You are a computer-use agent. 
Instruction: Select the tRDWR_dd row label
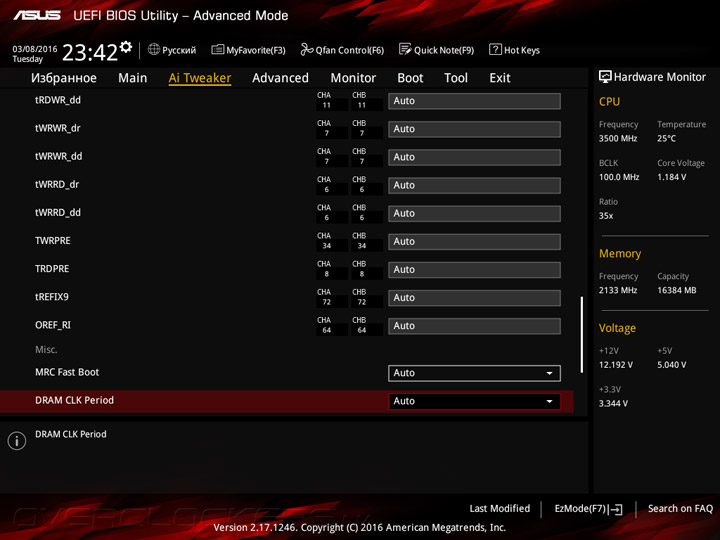click(x=58, y=100)
